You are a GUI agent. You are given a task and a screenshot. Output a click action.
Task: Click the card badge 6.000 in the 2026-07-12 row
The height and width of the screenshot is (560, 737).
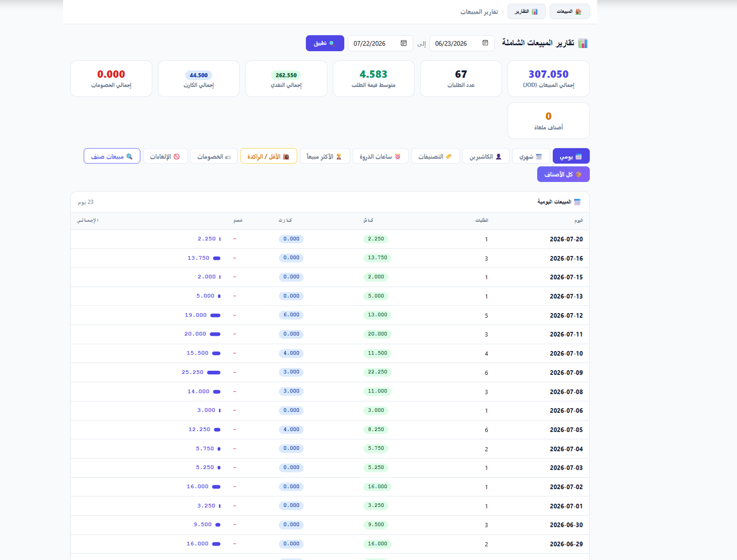(x=291, y=315)
